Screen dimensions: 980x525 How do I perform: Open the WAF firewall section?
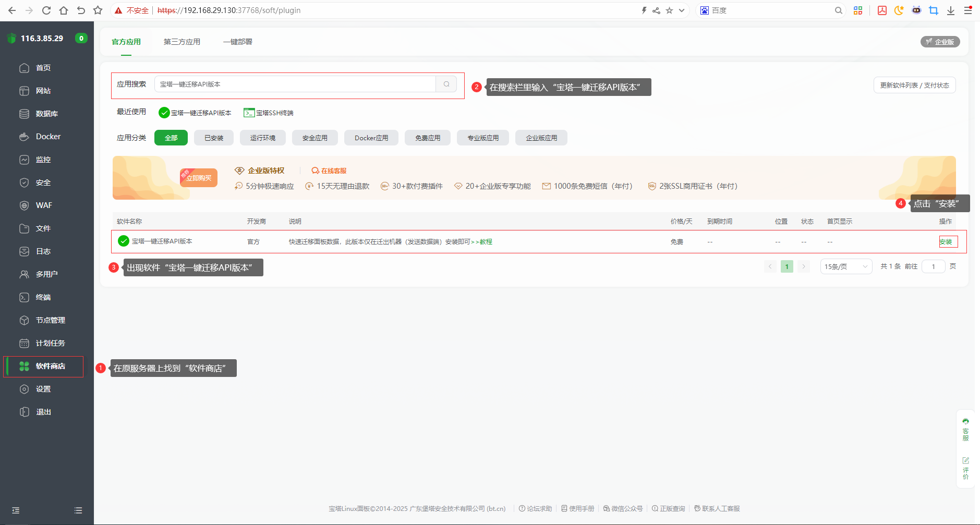click(x=43, y=205)
